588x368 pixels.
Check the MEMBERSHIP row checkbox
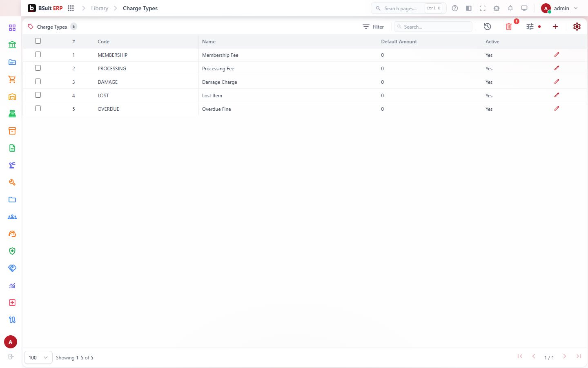(x=38, y=54)
